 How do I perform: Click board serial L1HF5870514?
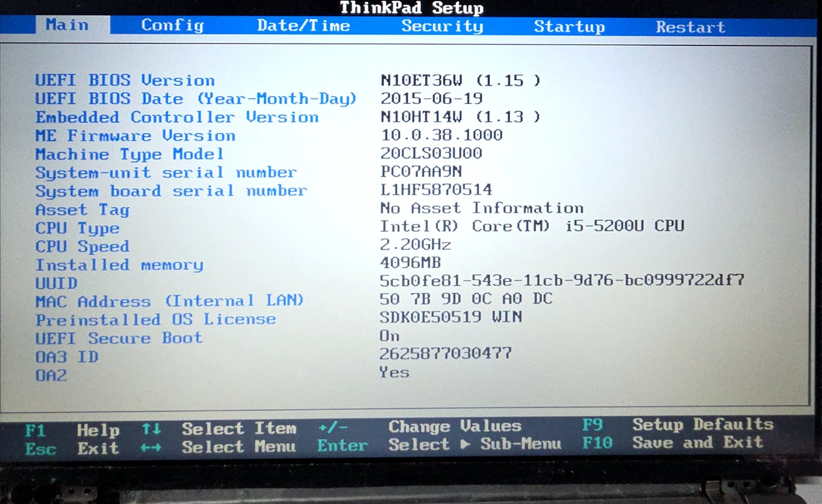(x=436, y=190)
